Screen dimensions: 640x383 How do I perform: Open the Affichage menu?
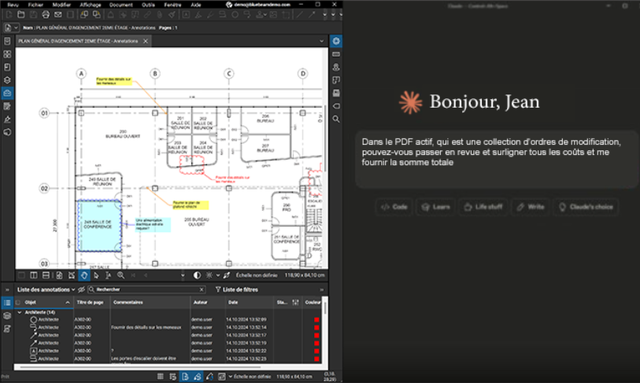click(x=90, y=5)
